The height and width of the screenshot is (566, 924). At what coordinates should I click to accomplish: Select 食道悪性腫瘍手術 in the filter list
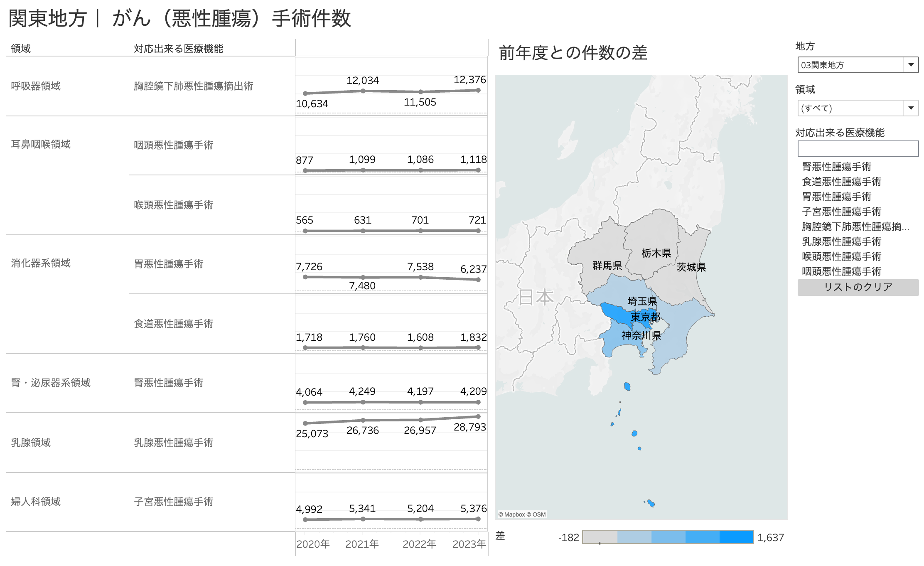pyautogui.click(x=841, y=182)
